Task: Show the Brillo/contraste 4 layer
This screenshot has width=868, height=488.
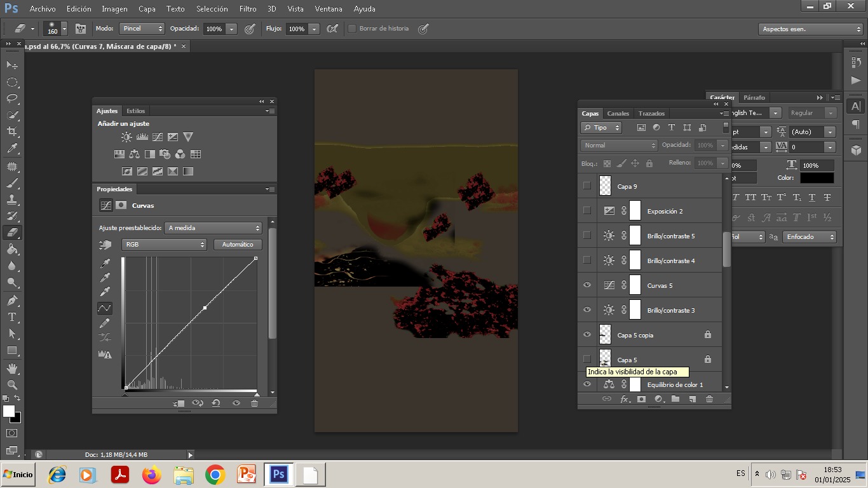Action: tap(587, 261)
